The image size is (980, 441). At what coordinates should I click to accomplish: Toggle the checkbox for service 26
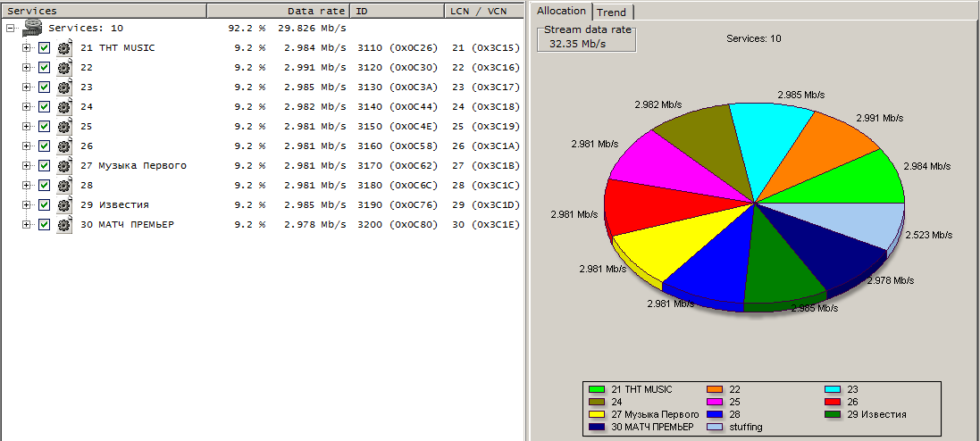tap(44, 146)
